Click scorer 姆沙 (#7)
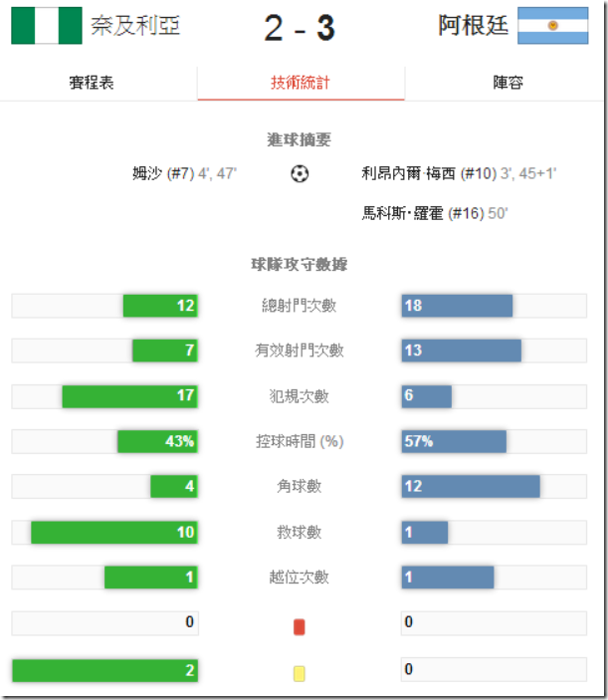Screen dimensions: 608x700 [166, 173]
